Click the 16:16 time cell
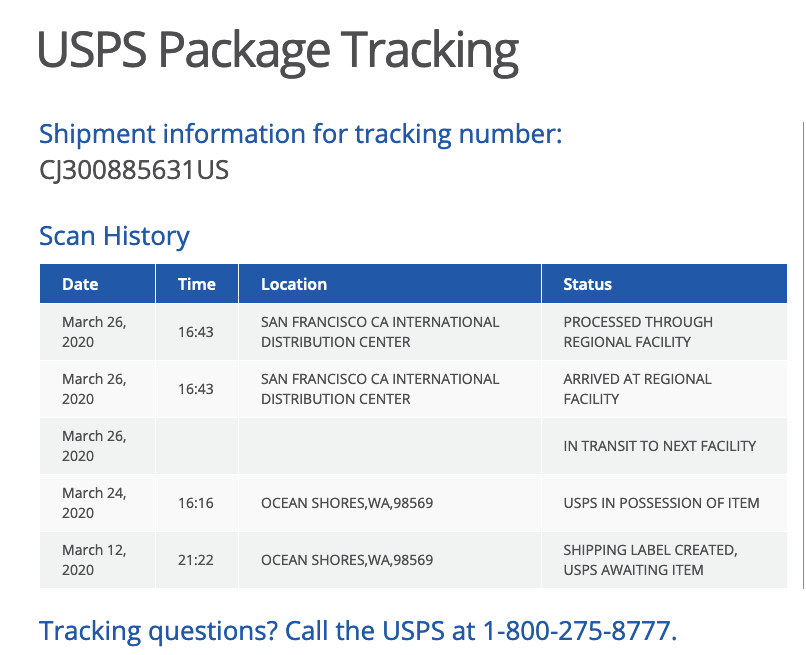The image size is (806, 655). point(197,503)
